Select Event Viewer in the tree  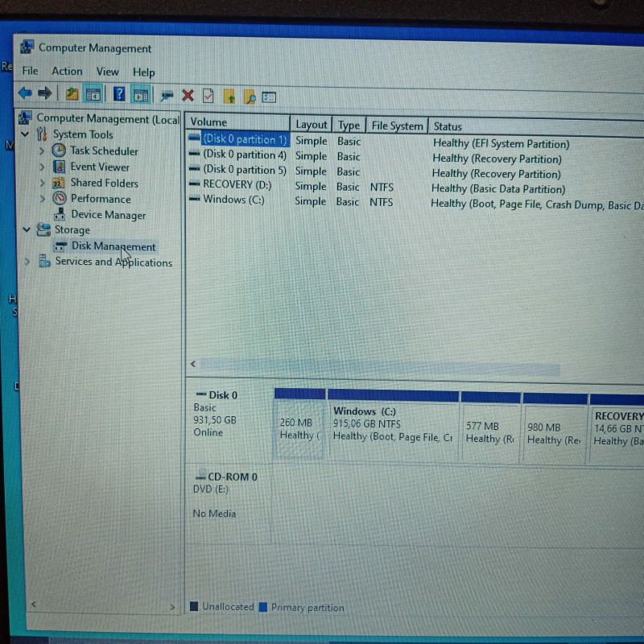tap(99, 167)
